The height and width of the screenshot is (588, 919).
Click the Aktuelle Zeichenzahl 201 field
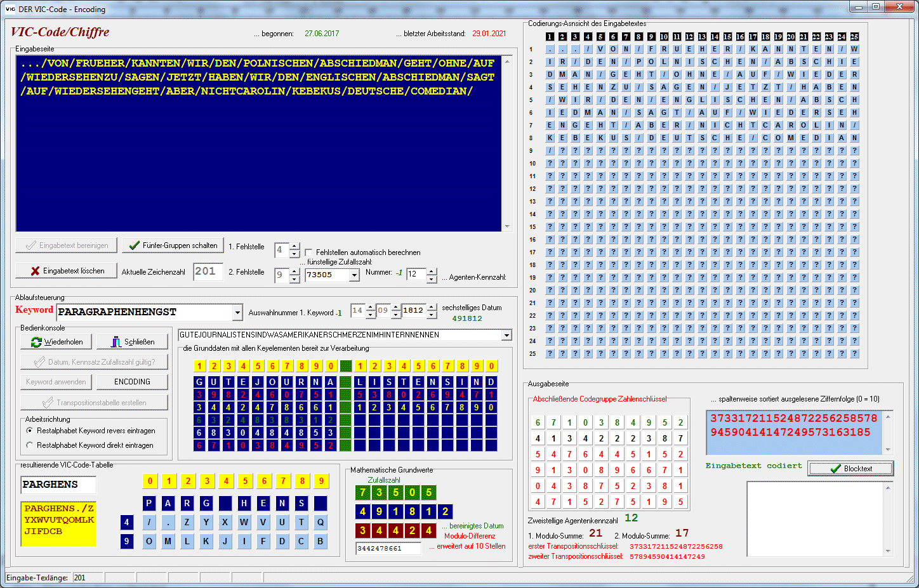pos(208,271)
